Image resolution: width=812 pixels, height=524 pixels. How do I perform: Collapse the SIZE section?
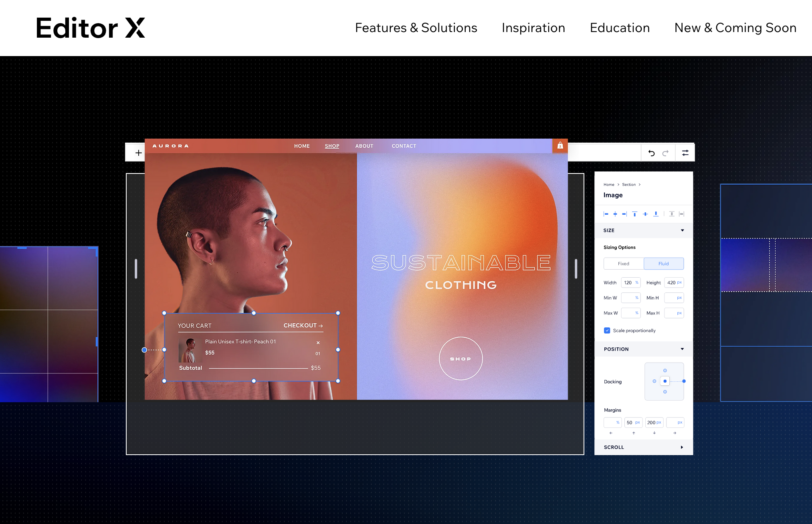pyautogui.click(x=682, y=230)
